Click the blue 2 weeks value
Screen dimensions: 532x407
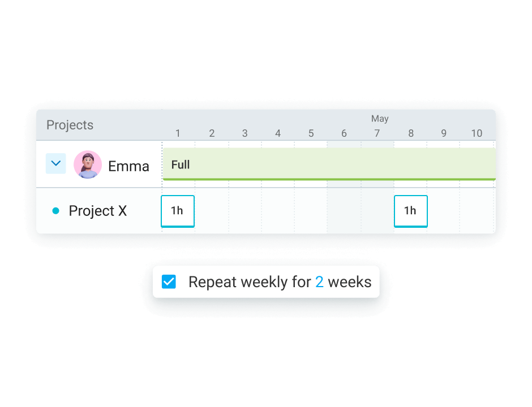[319, 282]
